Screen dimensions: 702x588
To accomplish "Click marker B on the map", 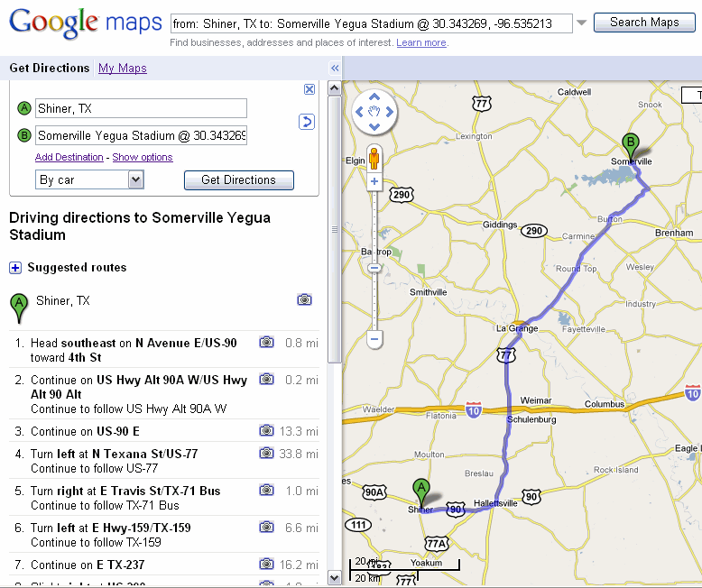I will pos(631,148).
